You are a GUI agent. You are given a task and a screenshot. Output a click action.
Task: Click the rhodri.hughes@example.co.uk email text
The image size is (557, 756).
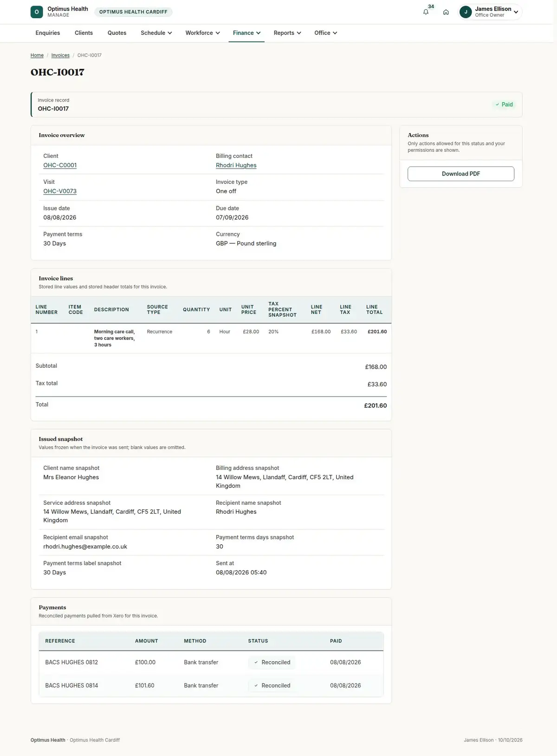(85, 547)
